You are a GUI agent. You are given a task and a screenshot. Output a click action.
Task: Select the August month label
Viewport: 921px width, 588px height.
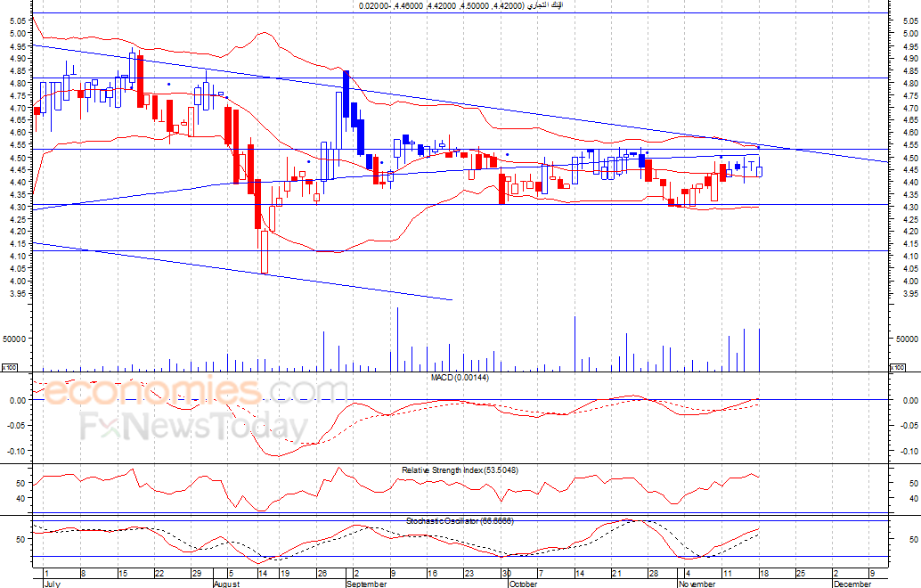pos(227,584)
